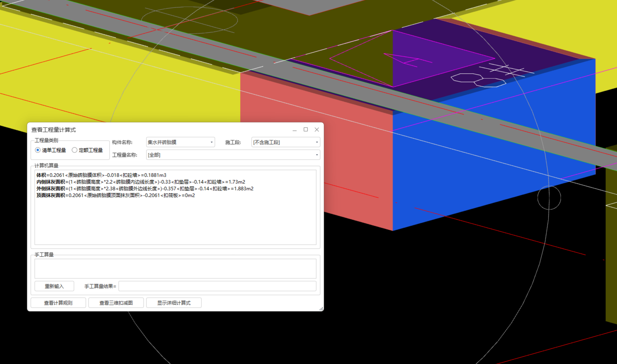
Task: Click the 体积 calculation line
Action: coord(101,175)
